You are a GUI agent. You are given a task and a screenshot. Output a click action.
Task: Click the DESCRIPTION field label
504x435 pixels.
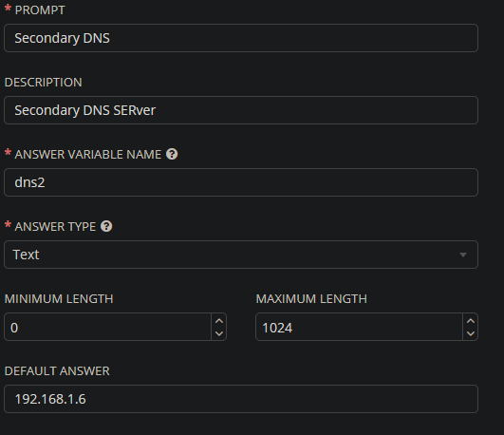44,83
